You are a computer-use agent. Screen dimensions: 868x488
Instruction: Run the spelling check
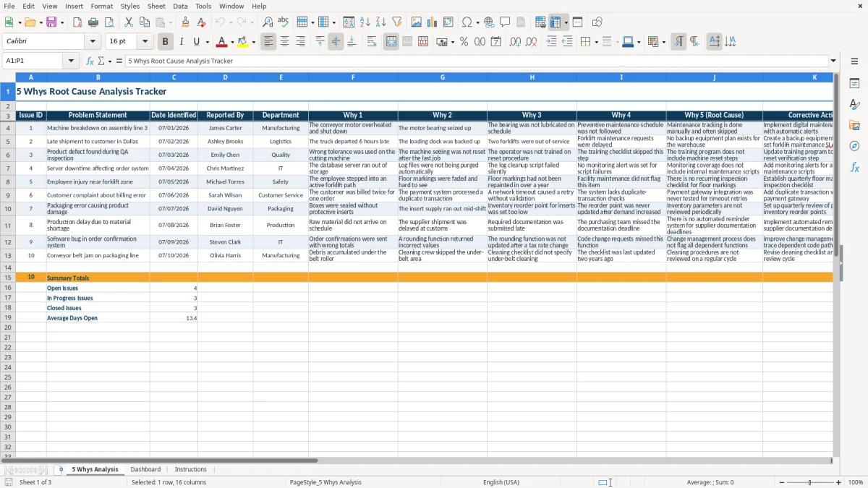click(284, 22)
